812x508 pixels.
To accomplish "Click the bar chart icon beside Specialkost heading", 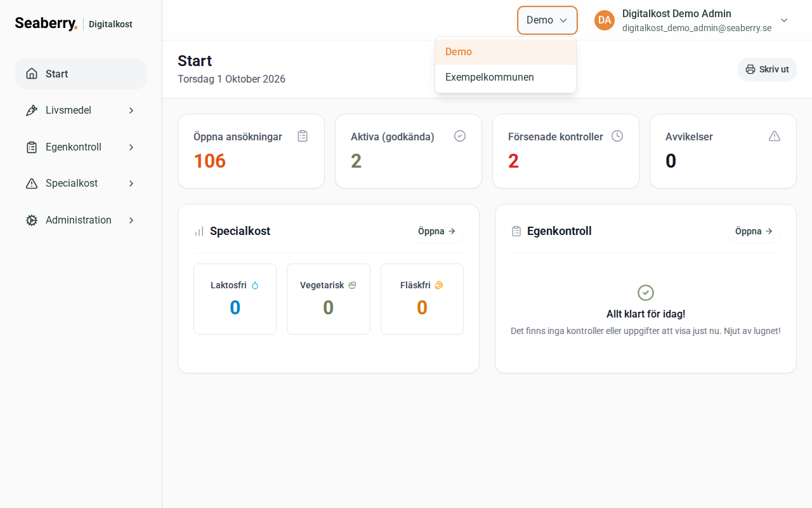I will [x=199, y=231].
